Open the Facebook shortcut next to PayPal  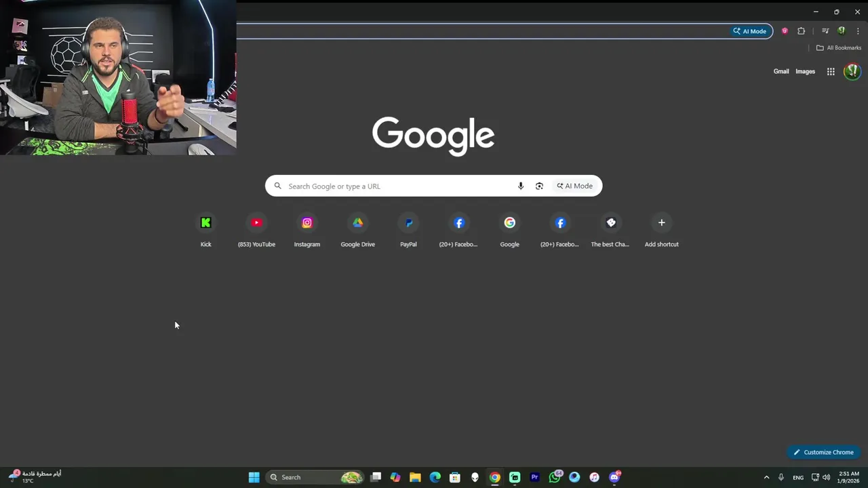(x=459, y=230)
